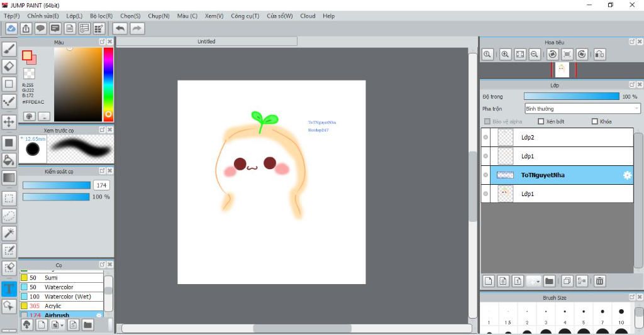
Task: Open Airbrush brush settings gear
Action: pyautogui.click(x=99, y=315)
